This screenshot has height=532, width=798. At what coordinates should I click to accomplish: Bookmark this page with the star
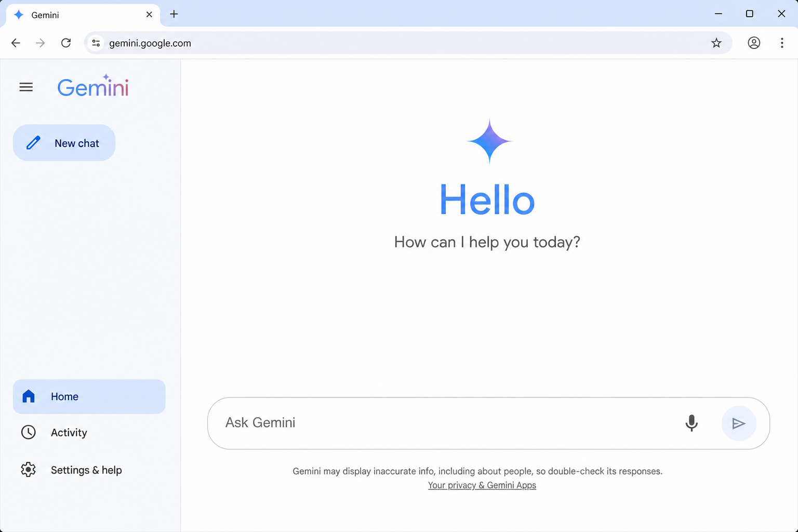716,43
